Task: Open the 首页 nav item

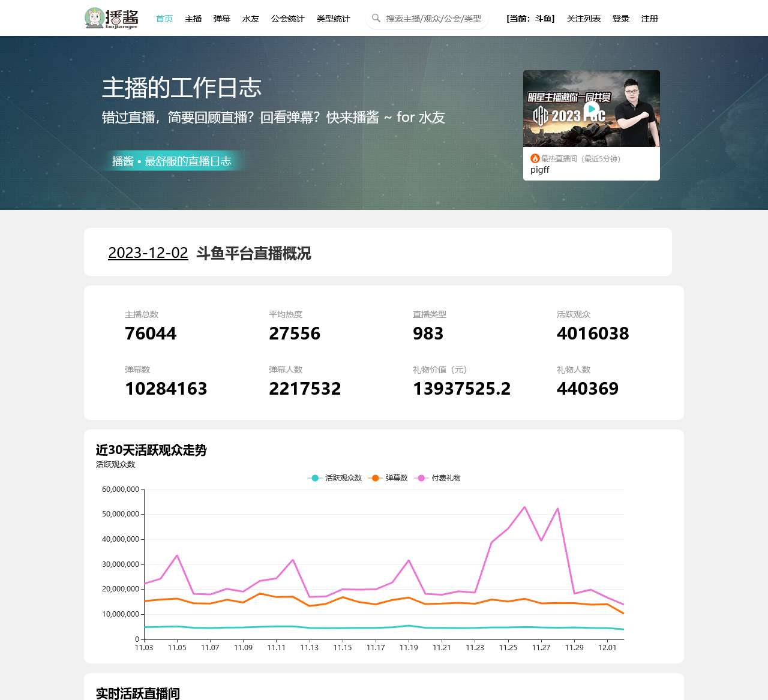Action: pyautogui.click(x=164, y=19)
